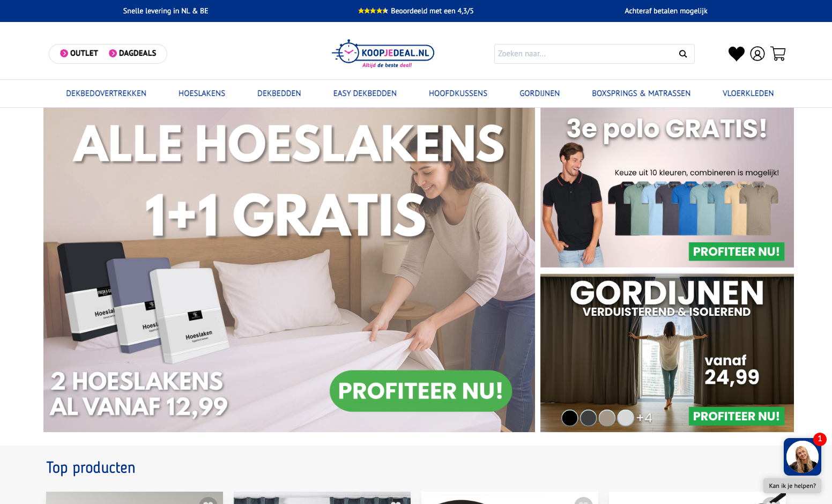Open the GORDIJNEN category
Viewport: 832px width, 504px height.
tap(539, 93)
